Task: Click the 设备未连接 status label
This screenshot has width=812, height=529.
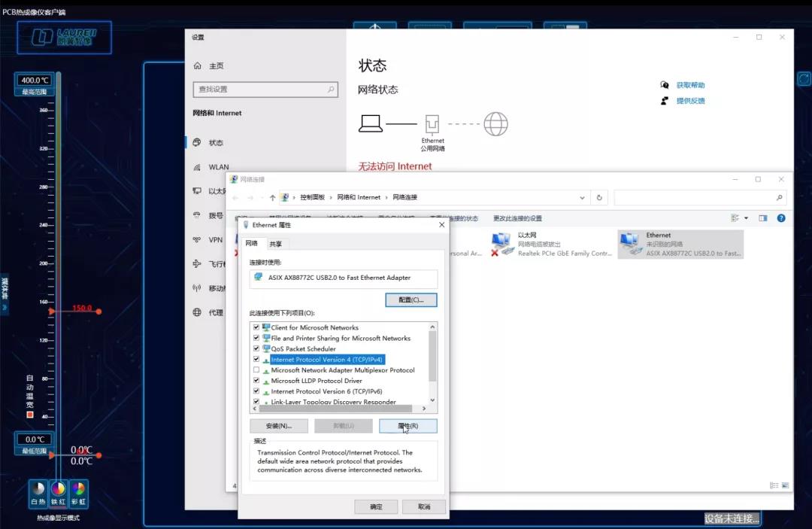Action: (x=732, y=518)
